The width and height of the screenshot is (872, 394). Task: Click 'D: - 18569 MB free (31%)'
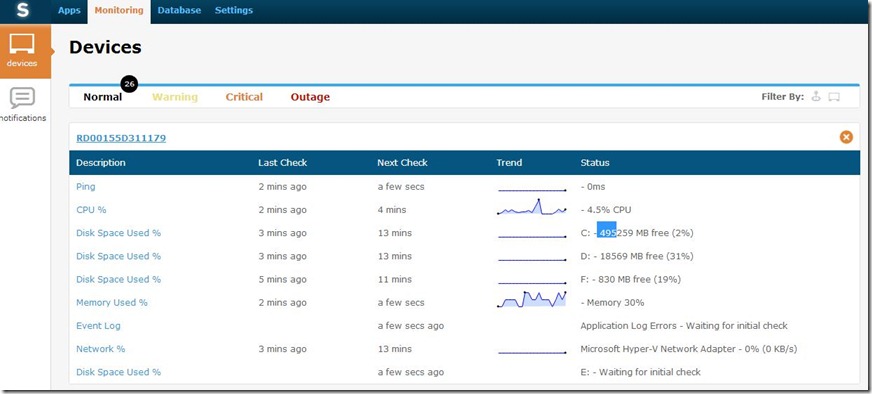[x=637, y=257]
